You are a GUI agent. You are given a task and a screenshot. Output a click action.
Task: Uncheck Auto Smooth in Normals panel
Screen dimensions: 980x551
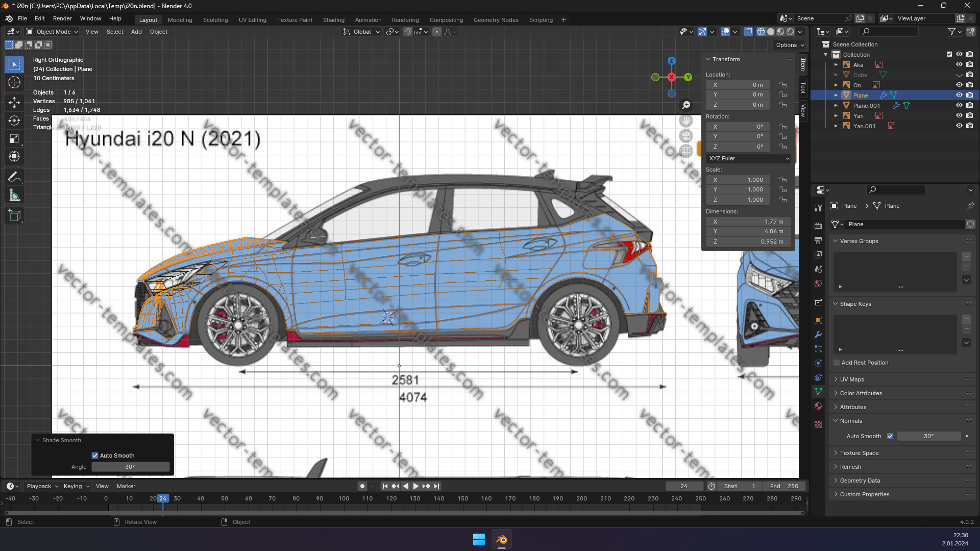pyautogui.click(x=890, y=436)
